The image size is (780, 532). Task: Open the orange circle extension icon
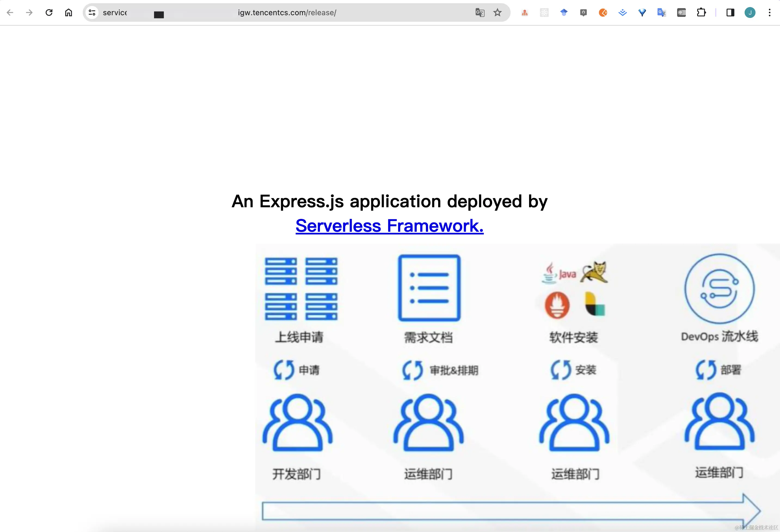coord(603,13)
